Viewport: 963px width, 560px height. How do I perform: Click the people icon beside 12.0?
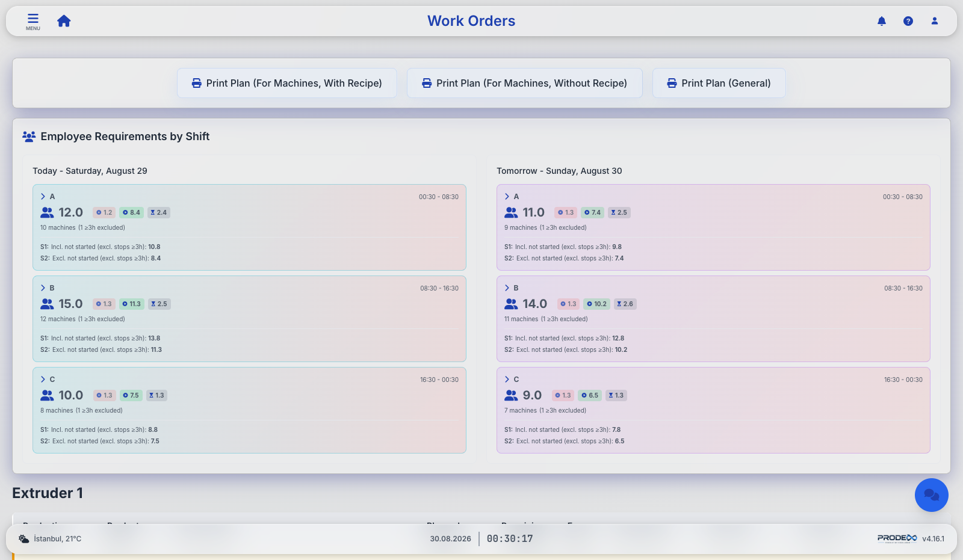(x=47, y=212)
